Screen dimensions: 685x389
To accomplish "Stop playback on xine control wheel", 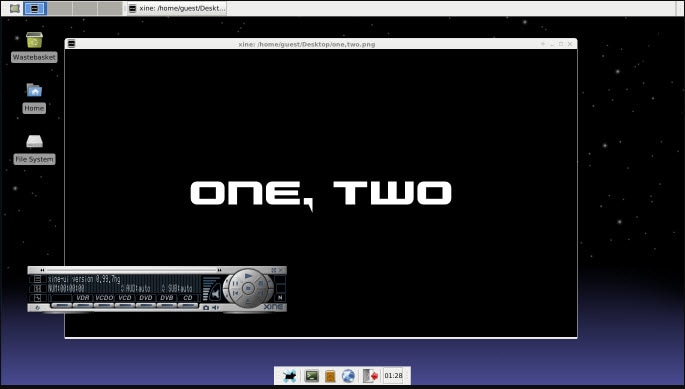I will coord(248,288).
